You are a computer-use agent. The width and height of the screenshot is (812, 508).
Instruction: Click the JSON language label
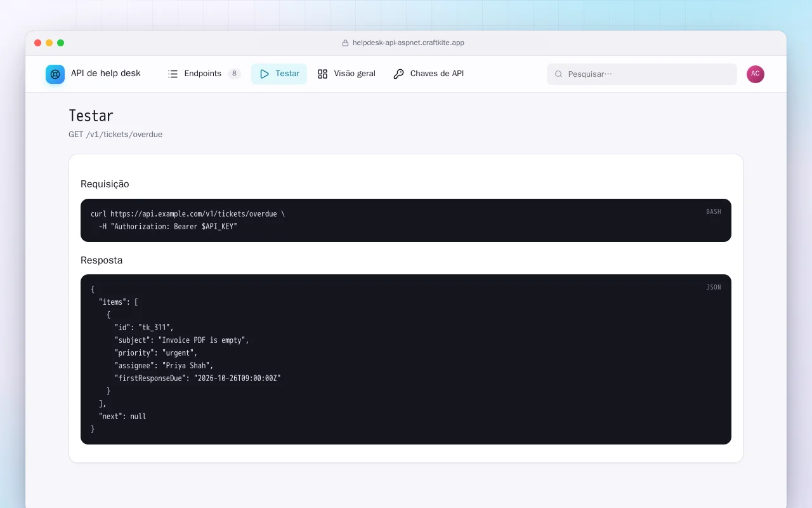tap(714, 287)
